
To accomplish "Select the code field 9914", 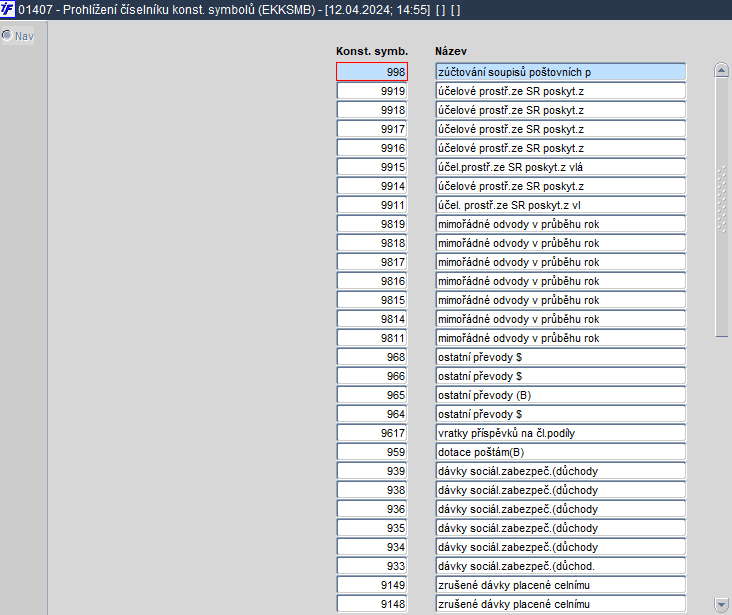I will coord(372,186).
